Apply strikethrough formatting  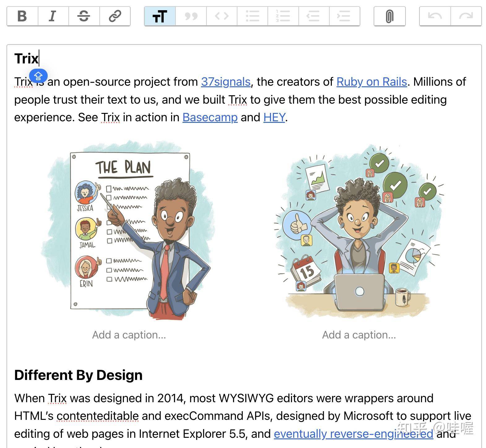84,16
